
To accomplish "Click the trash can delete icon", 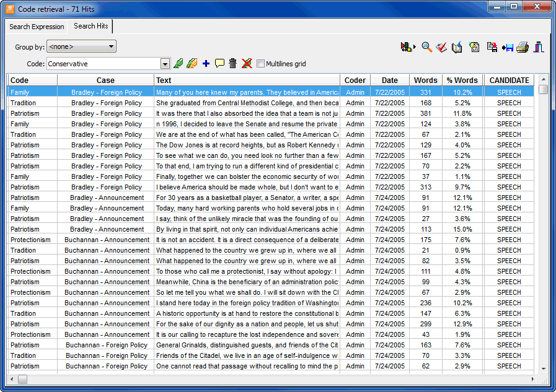I will click(232, 64).
